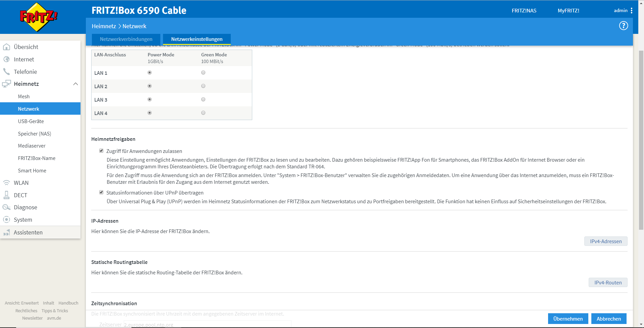Open Mesh submenu item
This screenshot has height=328, width=644.
(24, 97)
